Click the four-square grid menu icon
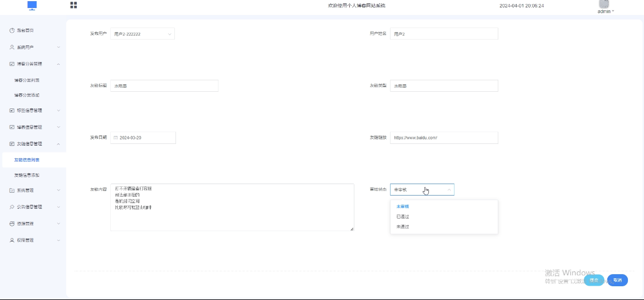 pyautogui.click(x=73, y=5)
